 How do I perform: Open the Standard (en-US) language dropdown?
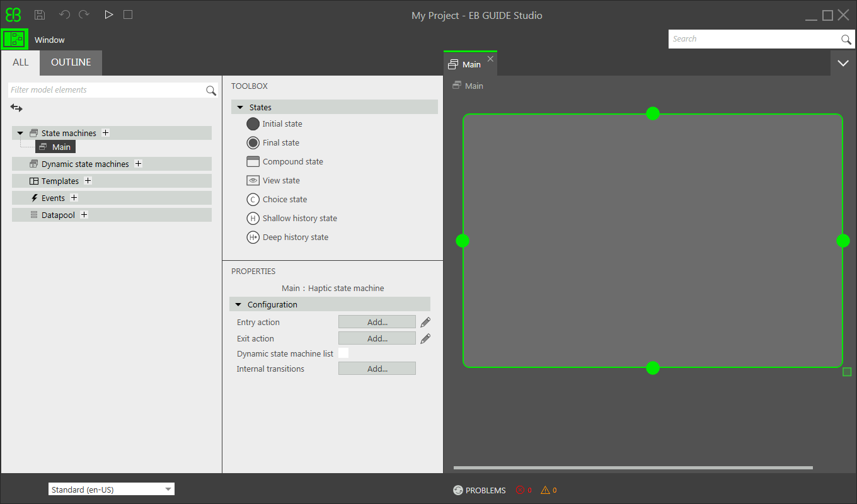[x=112, y=490]
